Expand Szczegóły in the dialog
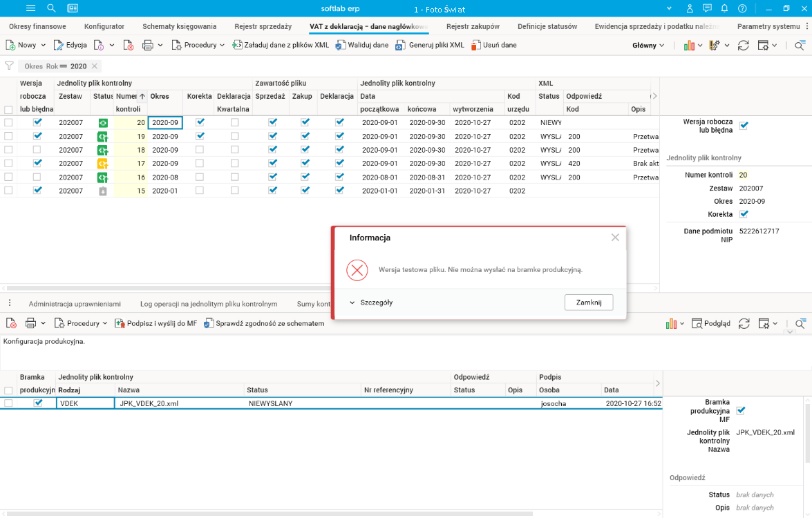Viewport: 812px width, 518px height. (371, 303)
